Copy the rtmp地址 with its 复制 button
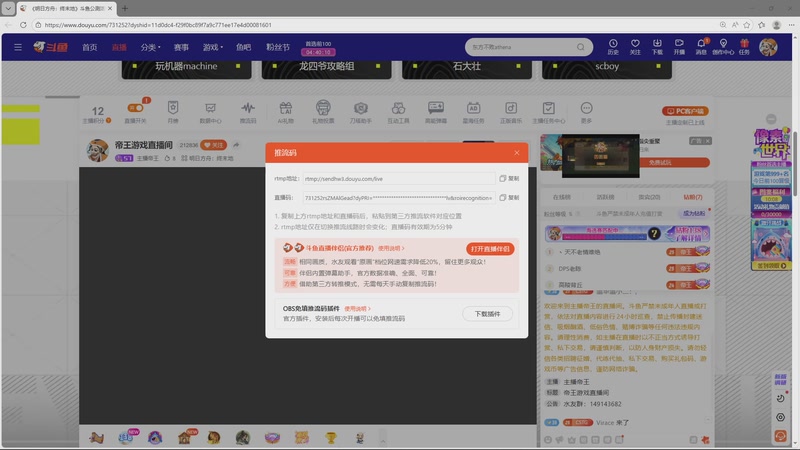 pos(509,179)
